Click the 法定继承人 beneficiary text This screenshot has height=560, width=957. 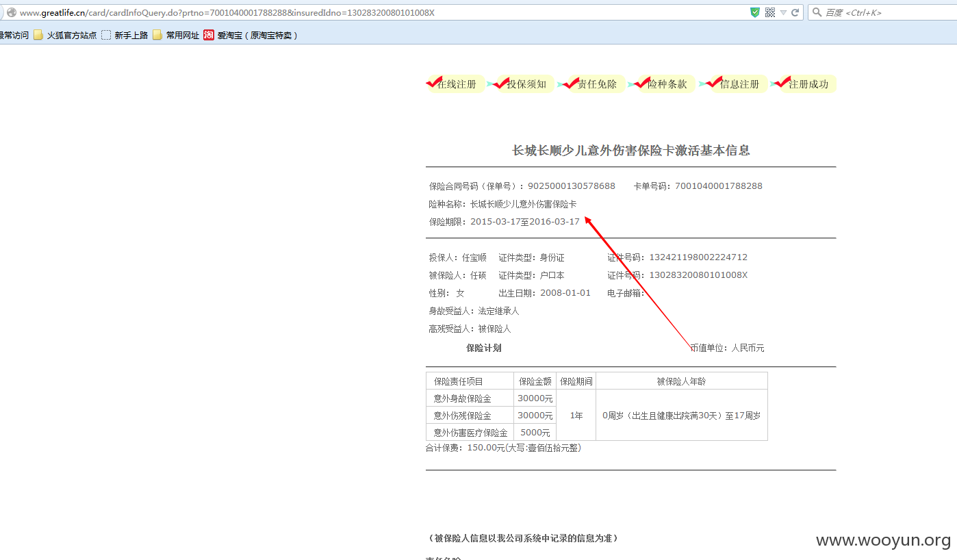(x=499, y=311)
